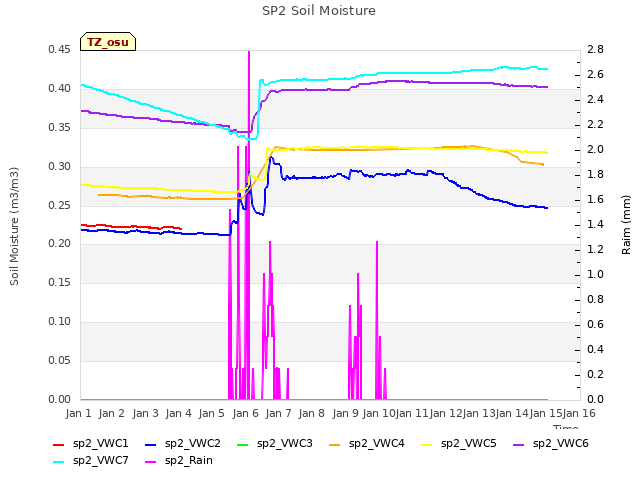Click the 0.15 left axis value

60,282
